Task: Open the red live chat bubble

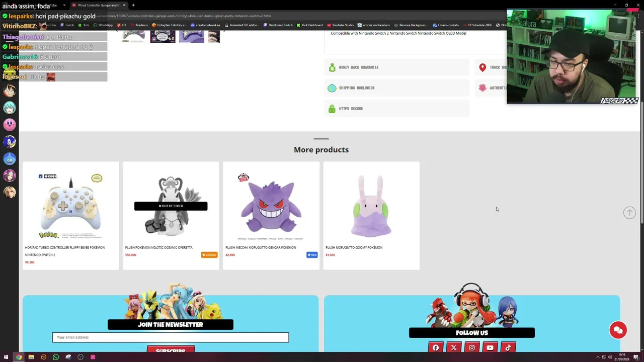Action: (x=618, y=330)
